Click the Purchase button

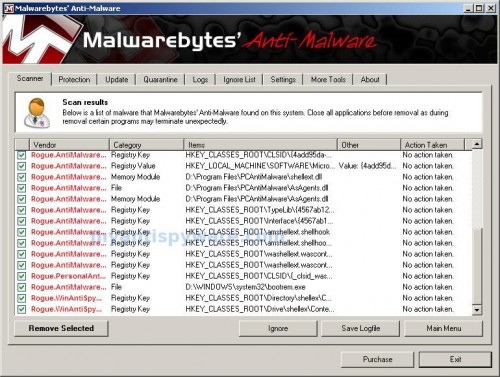tap(377, 359)
